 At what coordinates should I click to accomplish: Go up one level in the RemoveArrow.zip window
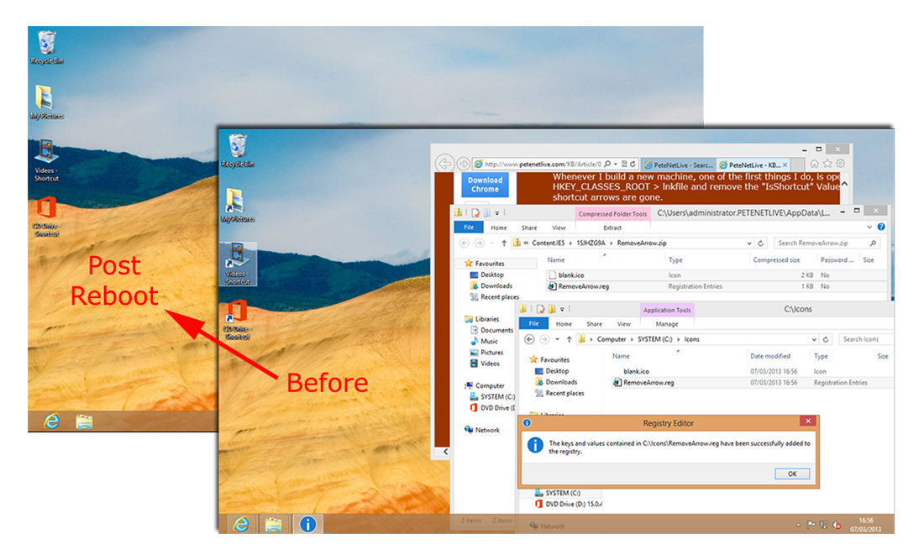504,243
